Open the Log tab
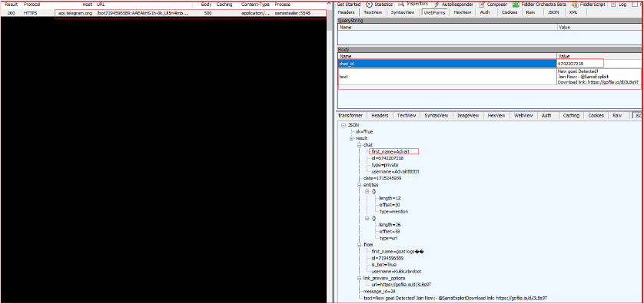 619,4
